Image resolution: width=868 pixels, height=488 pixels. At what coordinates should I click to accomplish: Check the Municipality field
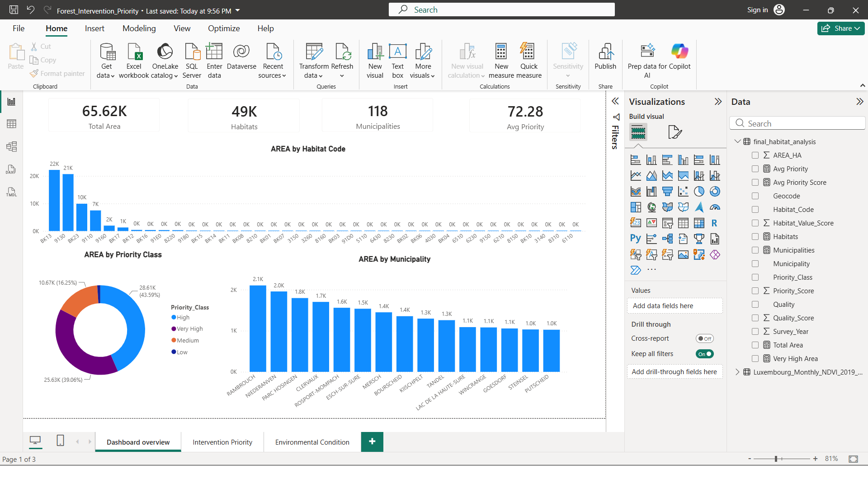click(x=755, y=263)
